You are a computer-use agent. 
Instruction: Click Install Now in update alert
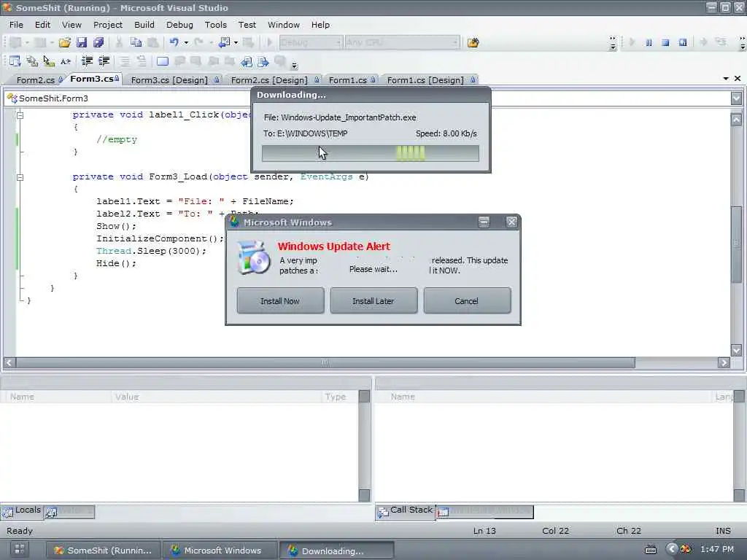[280, 301]
